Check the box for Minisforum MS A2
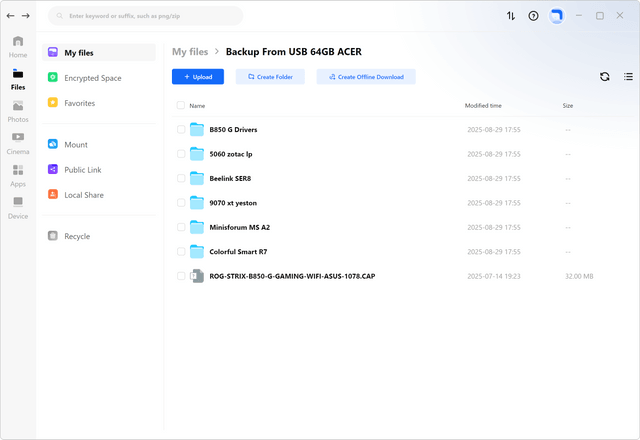 [181, 227]
